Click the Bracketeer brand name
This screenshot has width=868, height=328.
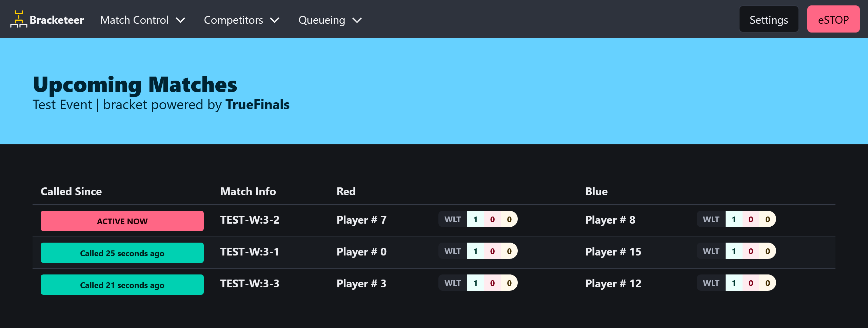tap(57, 20)
